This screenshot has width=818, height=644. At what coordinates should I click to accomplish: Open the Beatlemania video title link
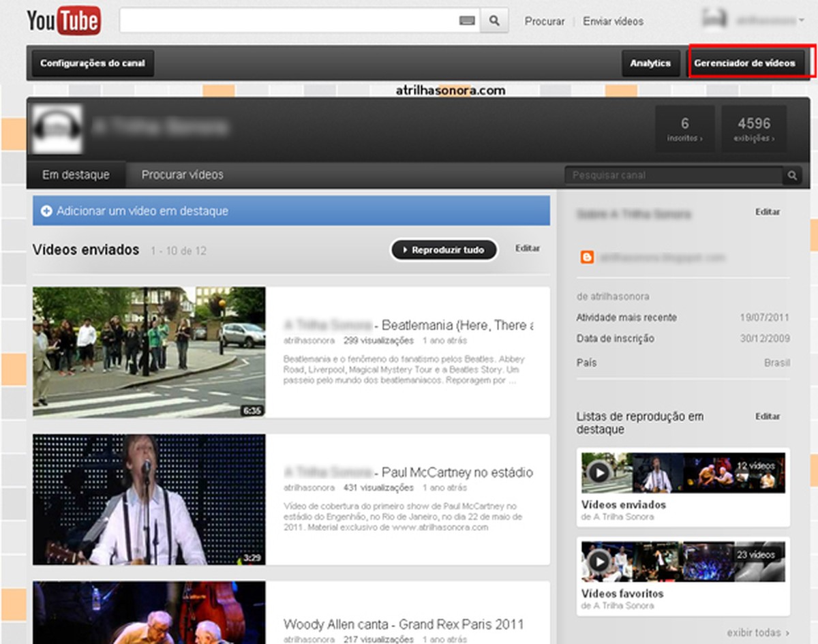coord(409,325)
